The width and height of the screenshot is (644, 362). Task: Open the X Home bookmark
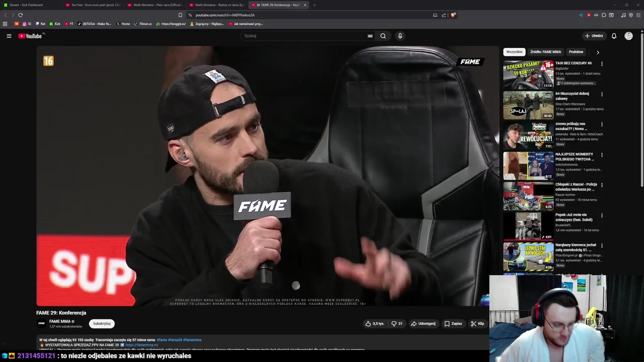coord(123,24)
